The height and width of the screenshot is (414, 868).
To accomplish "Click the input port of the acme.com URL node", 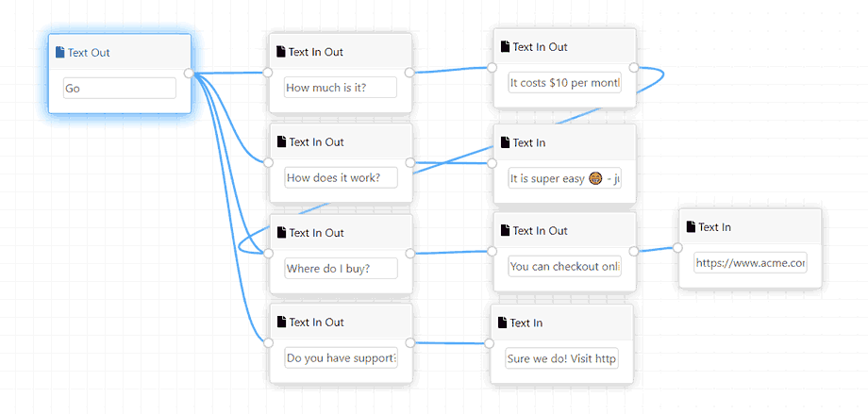I will click(677, 248).
